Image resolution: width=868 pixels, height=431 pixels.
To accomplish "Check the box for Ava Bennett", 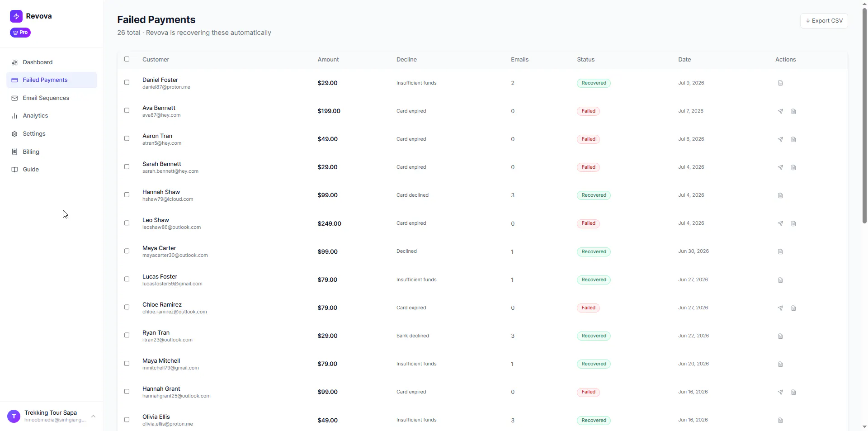I will [x=127, y=111].
